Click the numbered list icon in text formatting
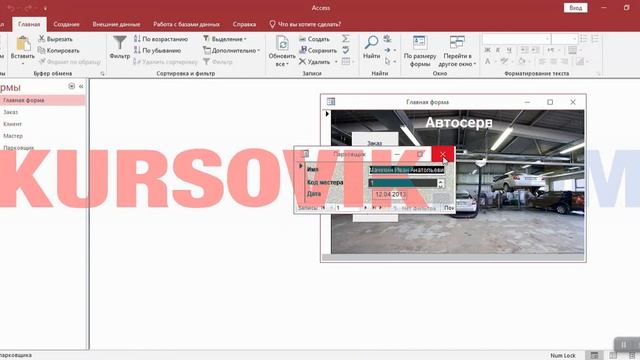Screen dimensions: 640x360 click(595, 39)
